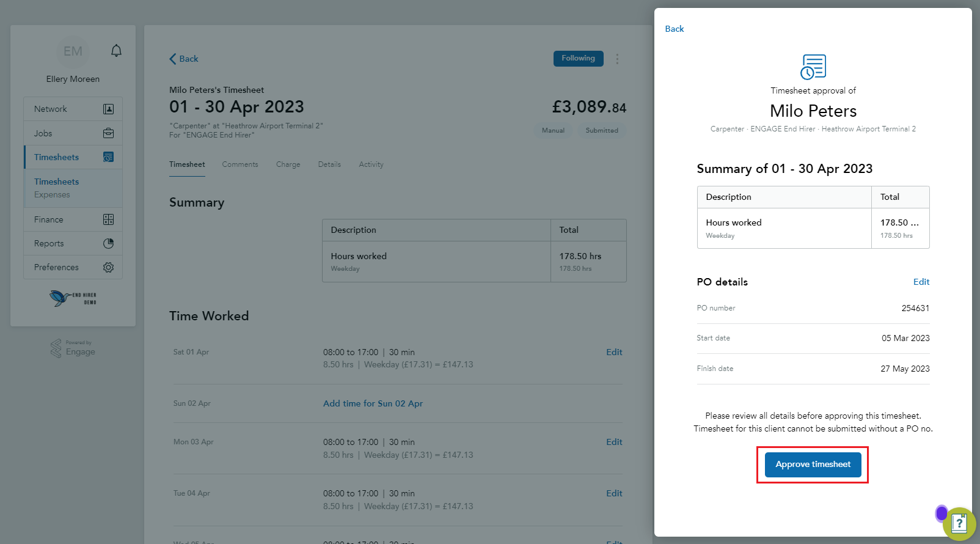Click Sat 01 Apr date label

tap(191, 352)
